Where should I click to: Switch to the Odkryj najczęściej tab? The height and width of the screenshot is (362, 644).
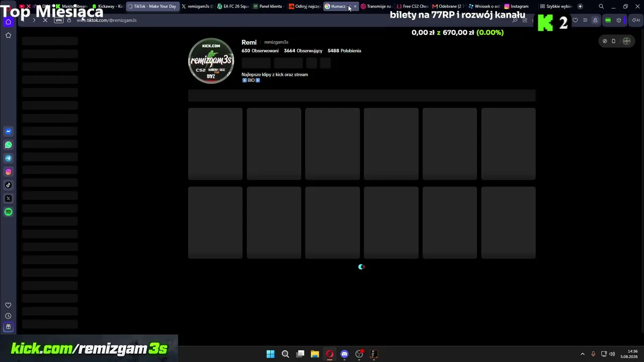coord(304,7)
